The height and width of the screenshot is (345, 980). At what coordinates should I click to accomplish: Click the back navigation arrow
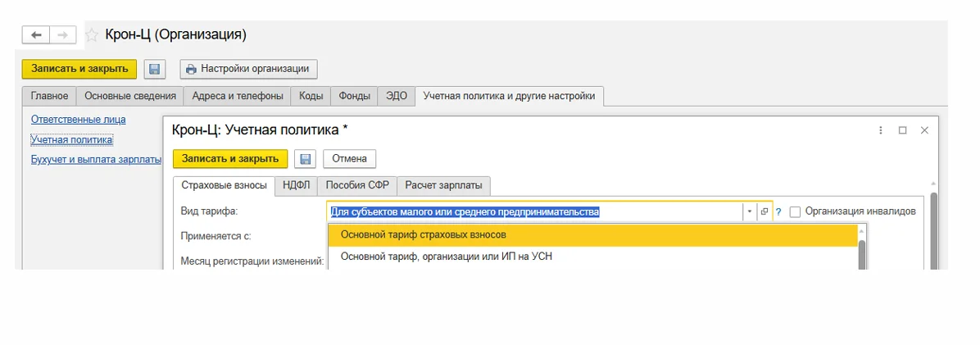[x=36, y=35]
